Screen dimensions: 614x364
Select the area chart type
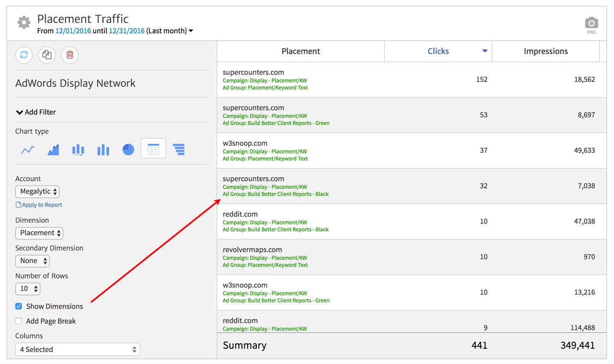coord(53,150)
